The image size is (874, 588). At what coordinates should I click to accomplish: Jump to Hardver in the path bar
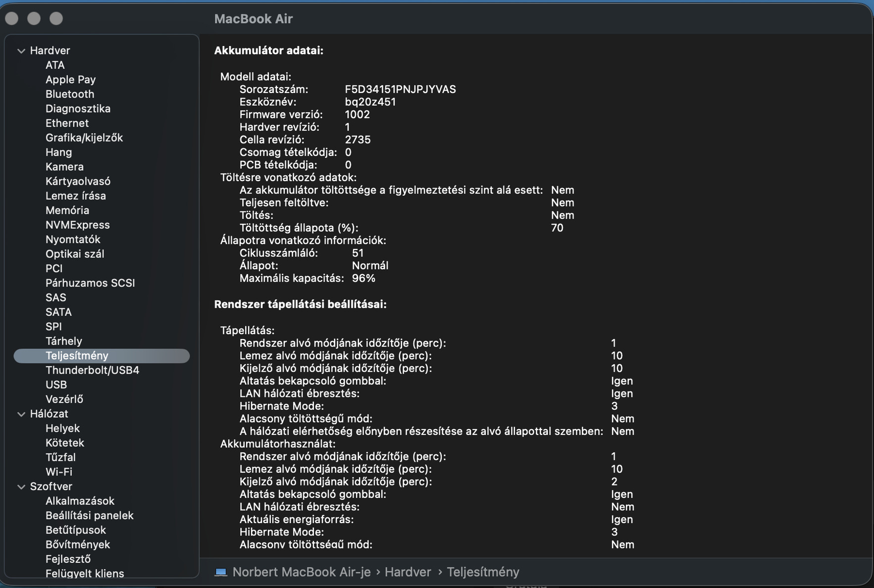(408, 572)
